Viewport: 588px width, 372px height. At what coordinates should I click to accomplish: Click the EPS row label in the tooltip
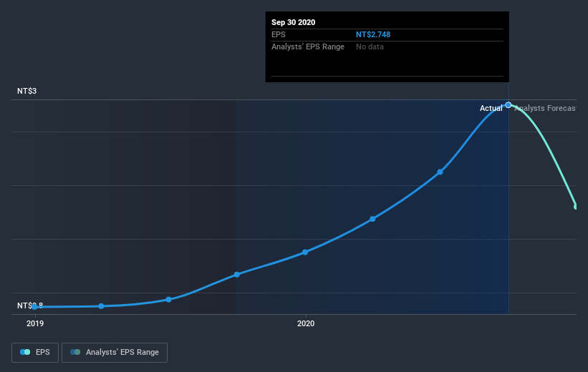[279, 34]
